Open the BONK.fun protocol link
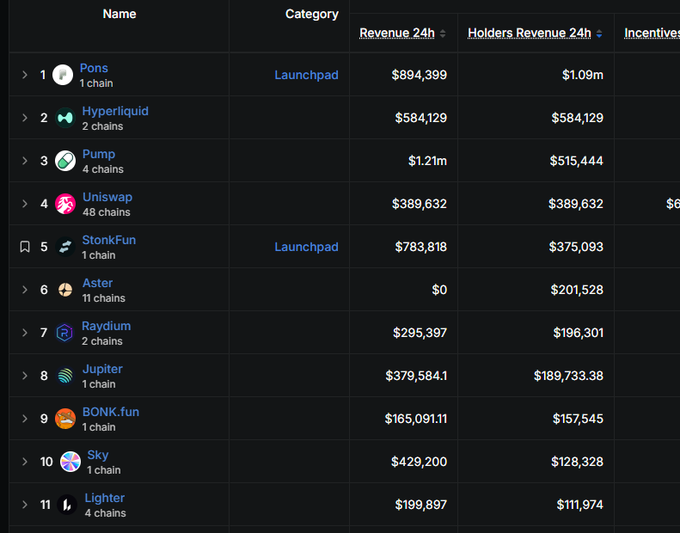 coord(111,412)
